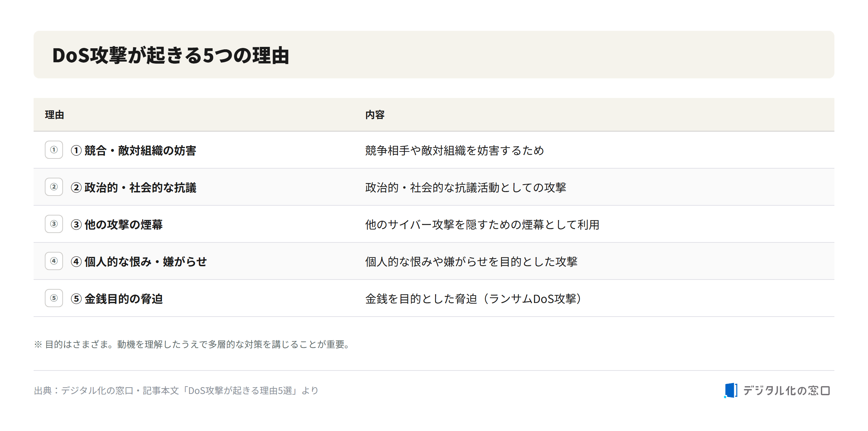This screenshot has height=431, width=868.
Task: Click the boxed number 5 badge icon
Action: click(54, 298)
